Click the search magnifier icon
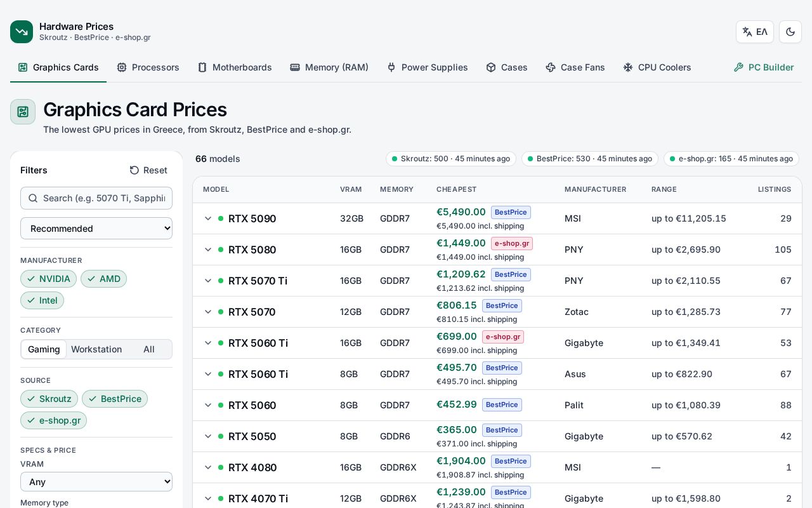Screen dimensions: 812x508 tap(33, 198)
